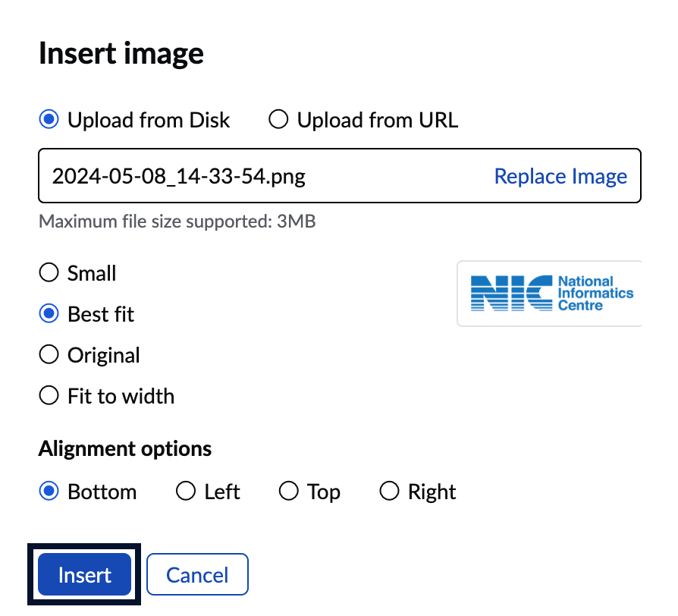Click the 2024-05-08_14-33-54.png file name

pyautogui.click(x=179, y=176)
